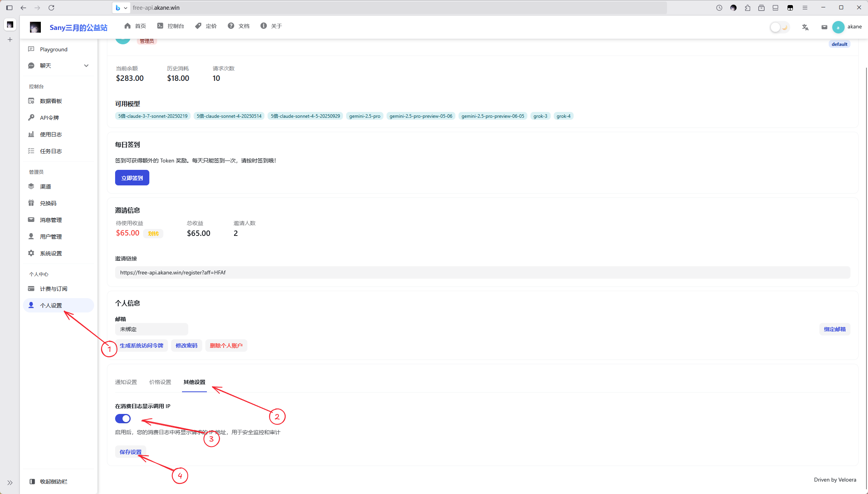Image resolution: width=868 pixels, height=494 pixels.
Task: Click the 绑定邮箱 bind email button
Action: (x=835, y=329)
